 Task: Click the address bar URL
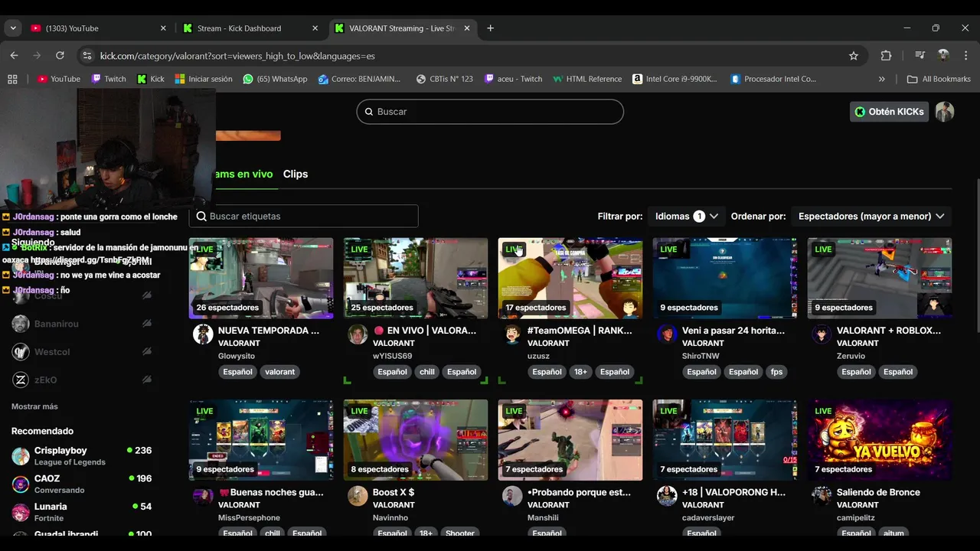click(237, 56)
